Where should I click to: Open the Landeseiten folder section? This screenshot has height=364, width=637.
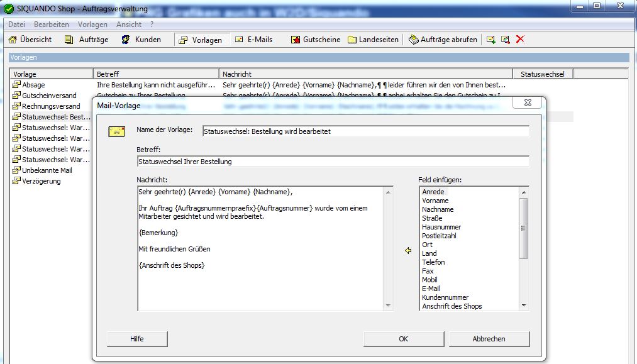pos(373,40)
